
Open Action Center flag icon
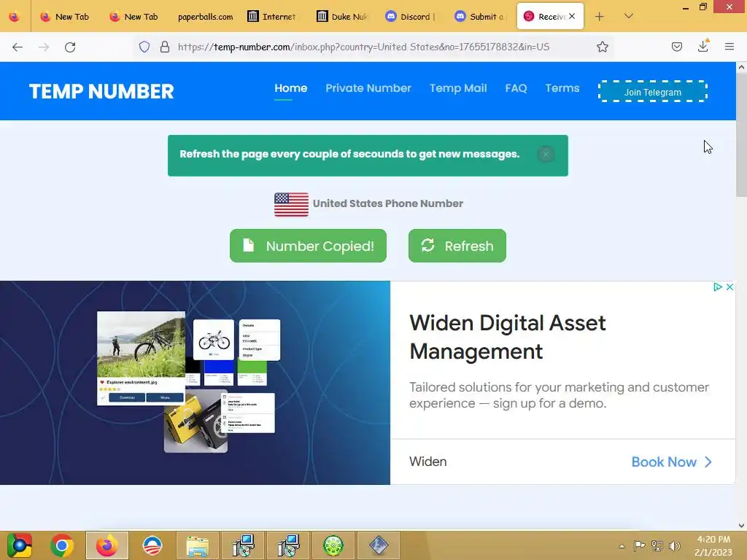(x=639, y=545)
